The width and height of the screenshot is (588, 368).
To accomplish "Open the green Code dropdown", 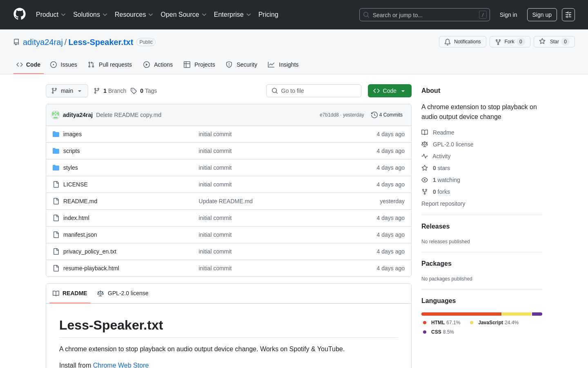I will (x=390, y=91).
